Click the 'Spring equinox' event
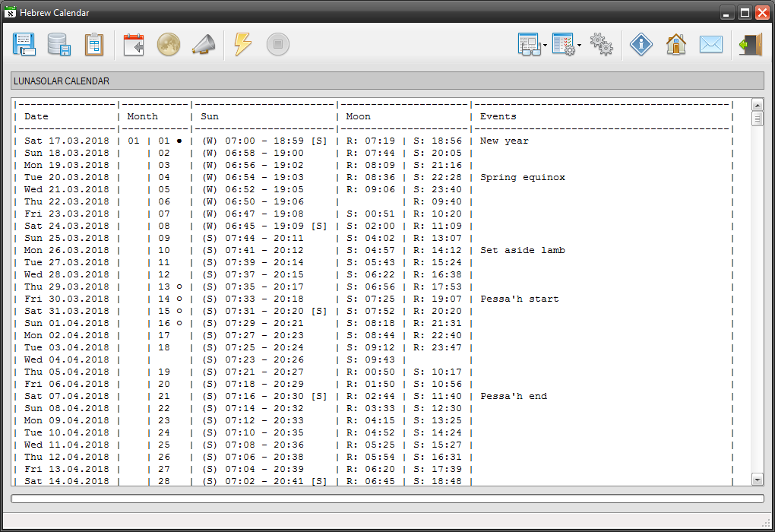 (x=523, y=178)
